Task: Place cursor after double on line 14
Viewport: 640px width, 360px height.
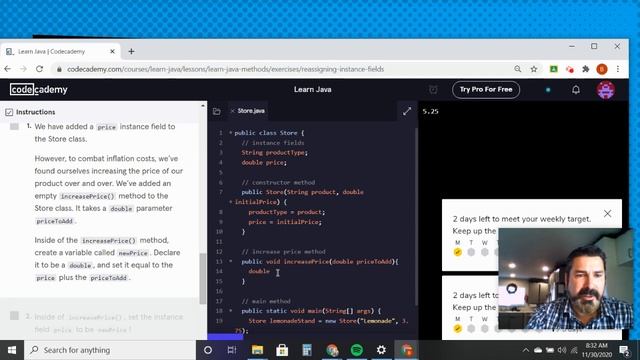Action: [270, 271]
